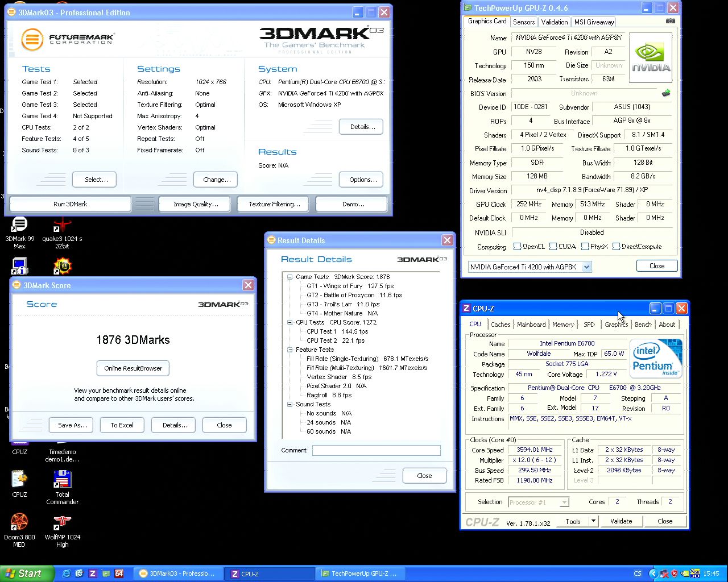Open Internet Explorer from the quick launch bar
Image resolution: width=728 pixels, height=582 pixels.
66,573
